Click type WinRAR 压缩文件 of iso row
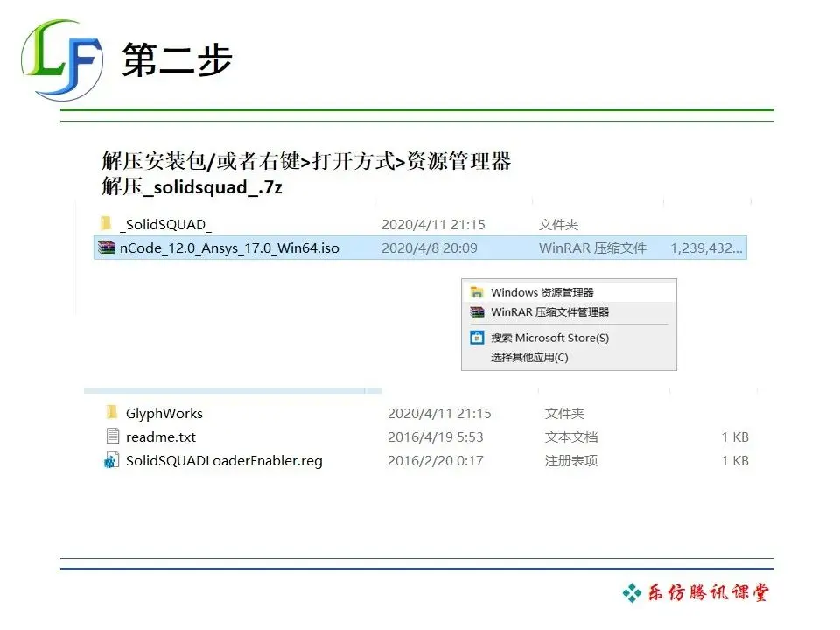 pyautogui.click(x=592, y=248)
